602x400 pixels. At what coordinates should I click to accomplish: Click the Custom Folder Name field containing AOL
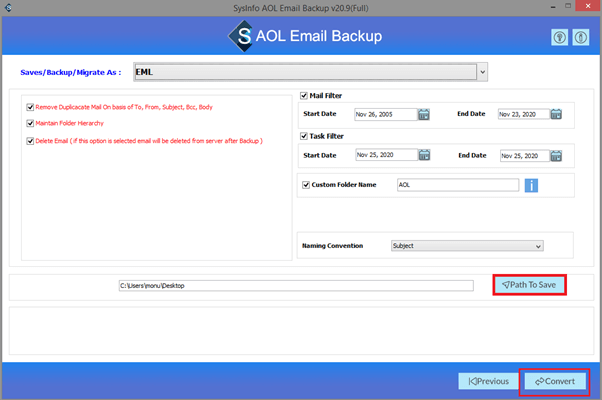coord(458,185)
